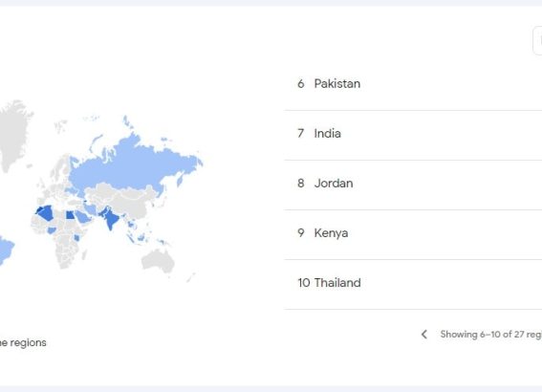Click Australia on the world map

point(159,260)
